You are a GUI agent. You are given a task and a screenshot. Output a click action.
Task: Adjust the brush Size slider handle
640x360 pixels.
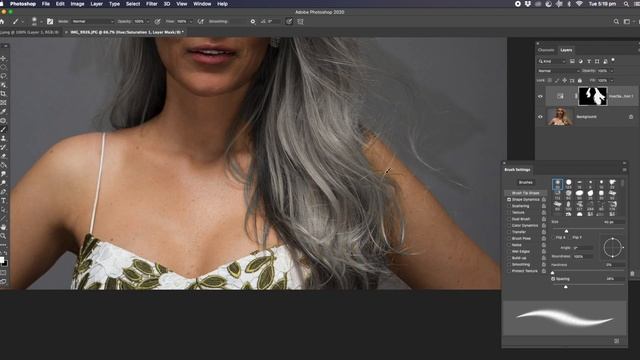[566, 231]
